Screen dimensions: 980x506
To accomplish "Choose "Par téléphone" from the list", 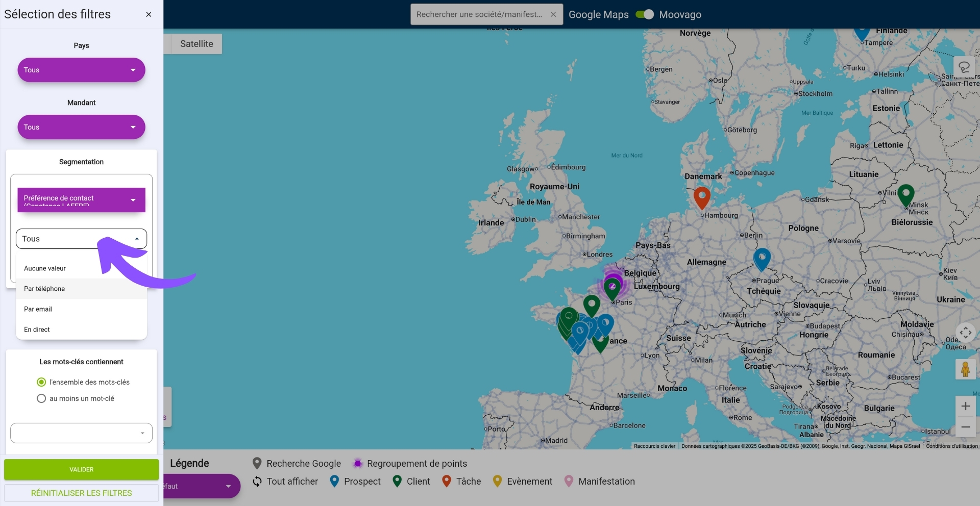I will coord(44,289).
